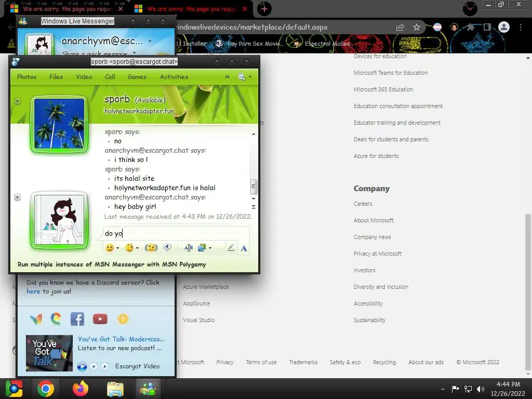Open Firefox from the taskbar
The width and height of the screenshot is (532, 399).
point(81,389)
